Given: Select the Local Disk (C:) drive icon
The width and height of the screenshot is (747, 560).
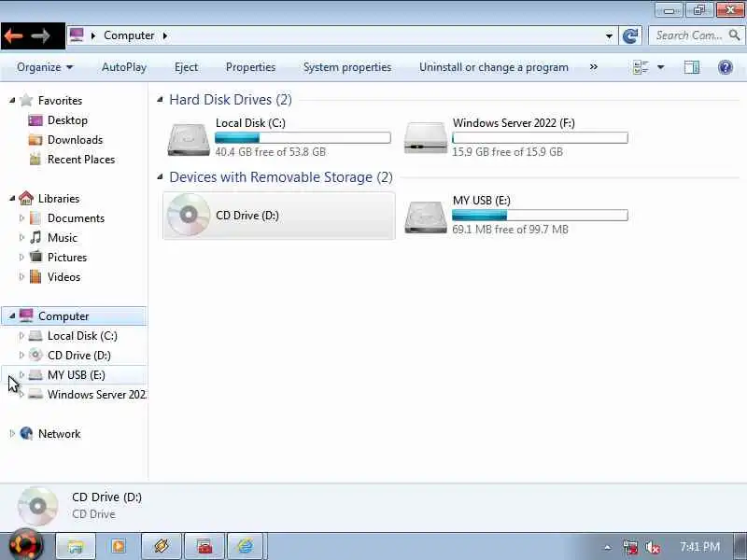Looking at the screenshot, I should pos(189,139).
